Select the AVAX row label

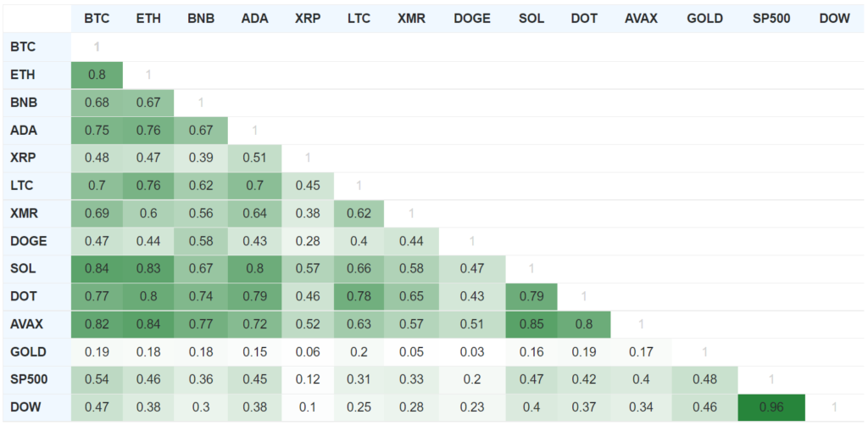(29, 323)
